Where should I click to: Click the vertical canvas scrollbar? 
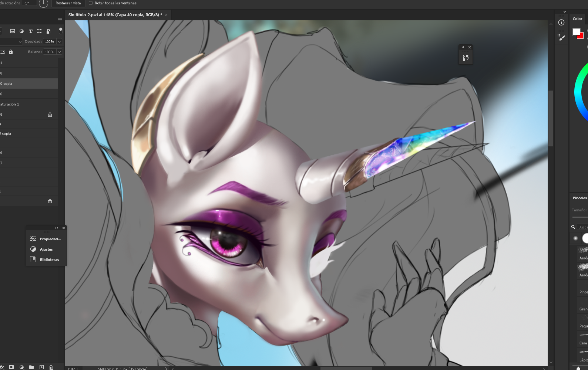click(551, 118)
